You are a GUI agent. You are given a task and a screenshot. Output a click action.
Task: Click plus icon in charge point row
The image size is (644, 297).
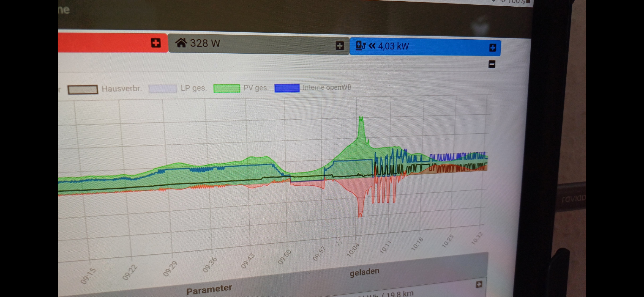coord(479,284)
